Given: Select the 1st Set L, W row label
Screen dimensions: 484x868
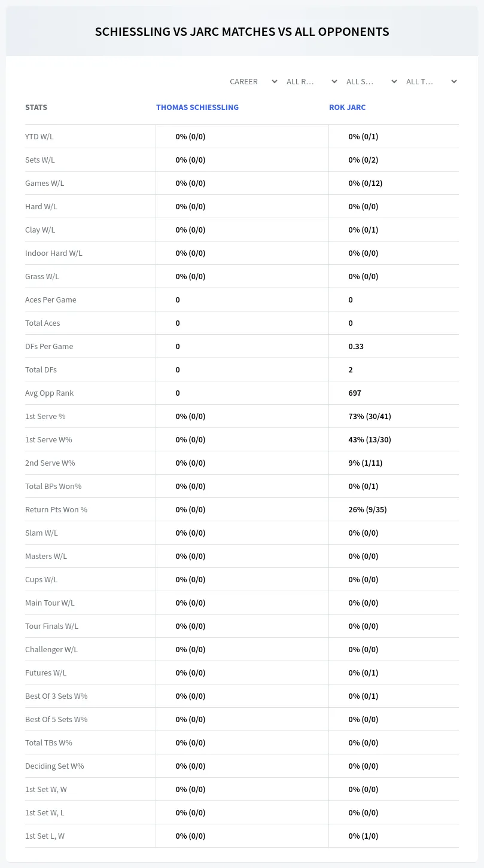Looking at the screenshot, I should pyautogui.click(x=45, y=836).
